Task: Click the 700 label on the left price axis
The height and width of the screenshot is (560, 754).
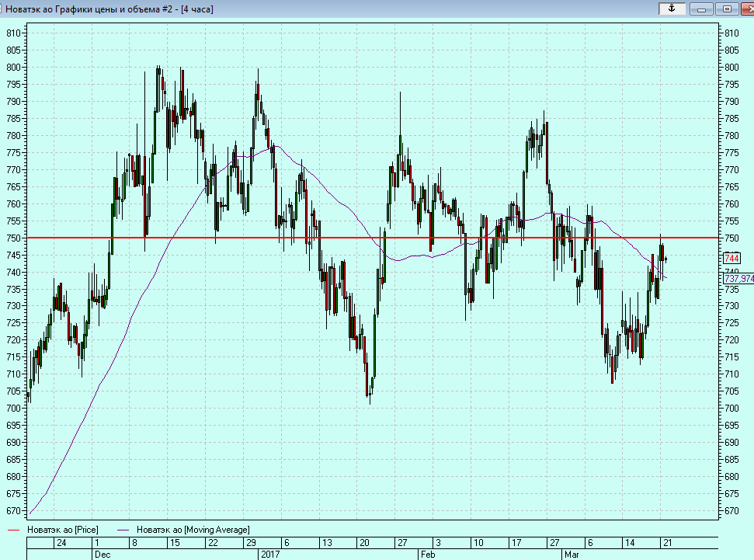Action: [13, 408]
